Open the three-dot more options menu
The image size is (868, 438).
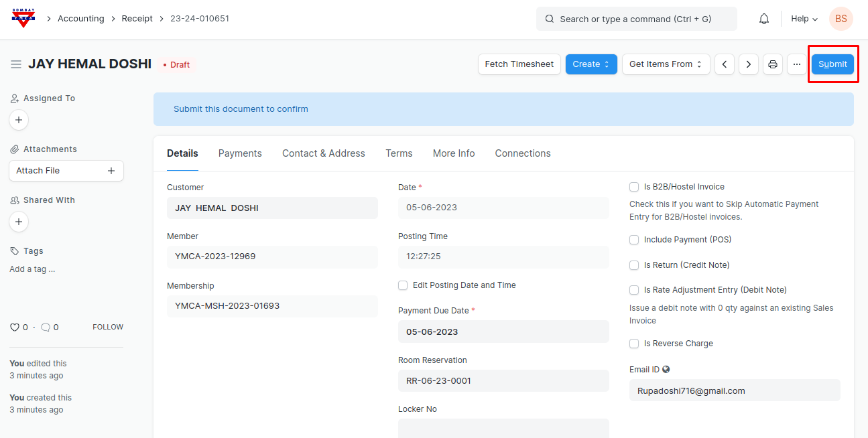pyautogui.click(x=796, y=64)
